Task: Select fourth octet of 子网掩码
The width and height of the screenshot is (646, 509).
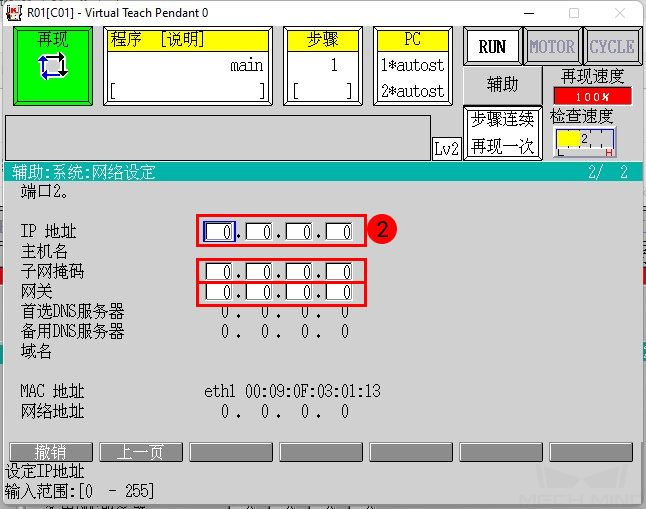Action: [x=339, y=272]
